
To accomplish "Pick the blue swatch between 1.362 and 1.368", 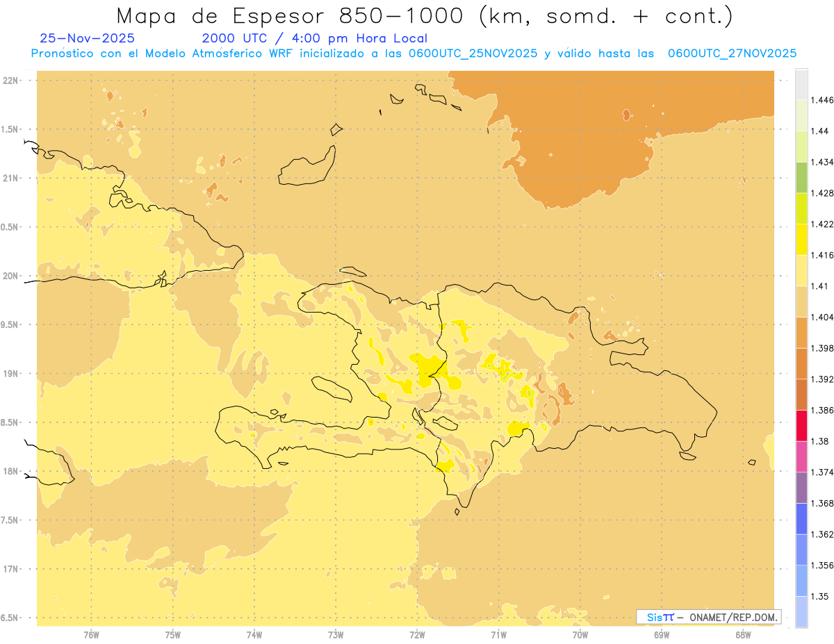I will pyautogui.click(x=801, y=518).
